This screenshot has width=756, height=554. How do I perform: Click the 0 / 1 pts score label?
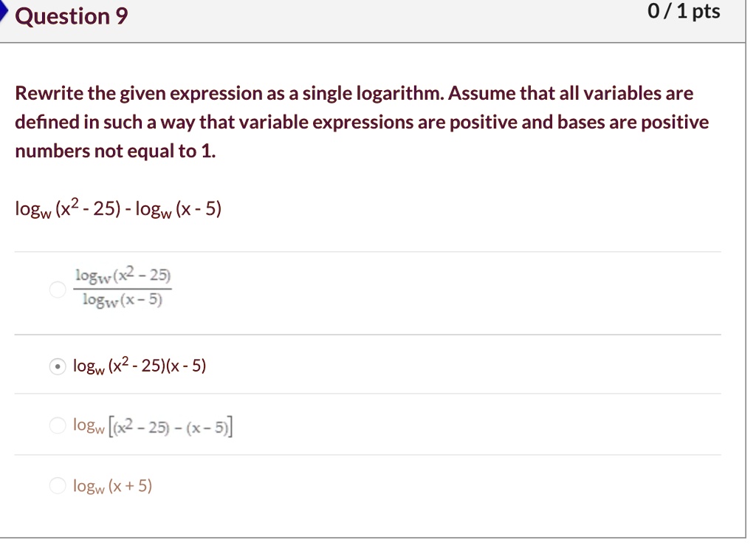684,11
